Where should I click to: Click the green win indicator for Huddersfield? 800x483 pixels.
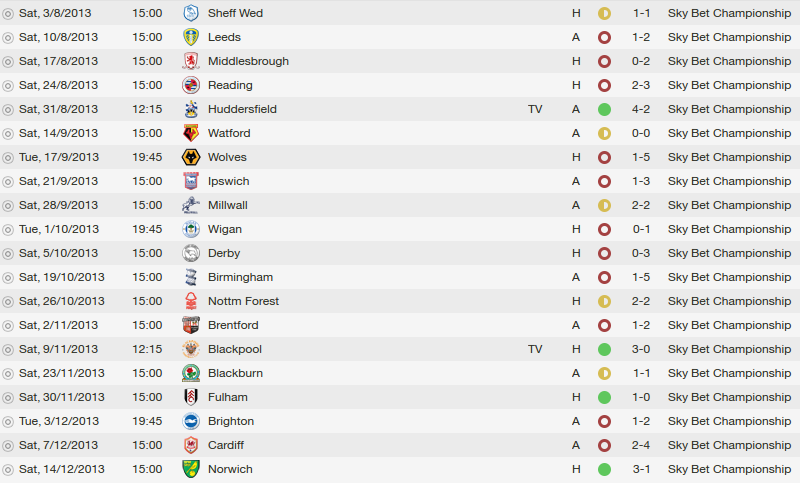604,109
